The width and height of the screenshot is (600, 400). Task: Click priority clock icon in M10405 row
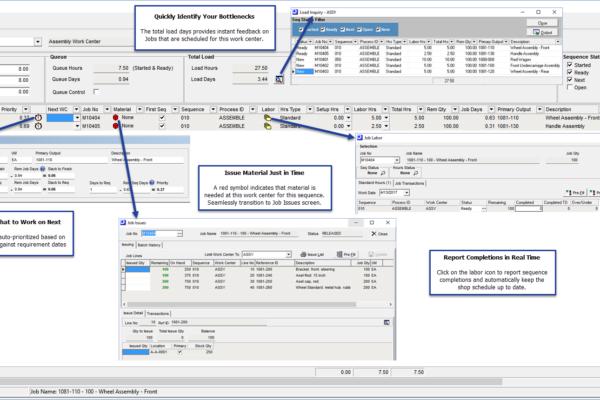38,126
